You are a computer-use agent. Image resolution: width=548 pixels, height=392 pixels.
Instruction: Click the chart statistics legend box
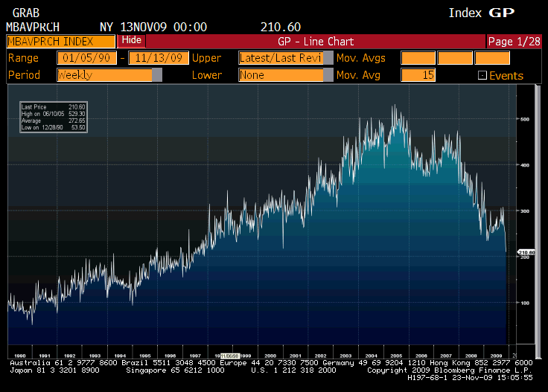(x=42, y=118)
